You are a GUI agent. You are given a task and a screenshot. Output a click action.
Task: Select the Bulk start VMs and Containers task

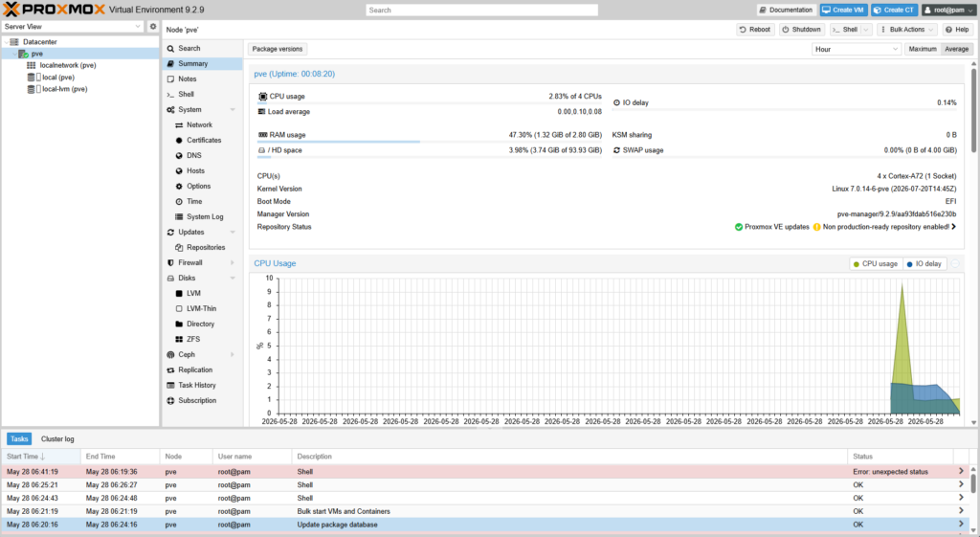click(x=485, y=511)
